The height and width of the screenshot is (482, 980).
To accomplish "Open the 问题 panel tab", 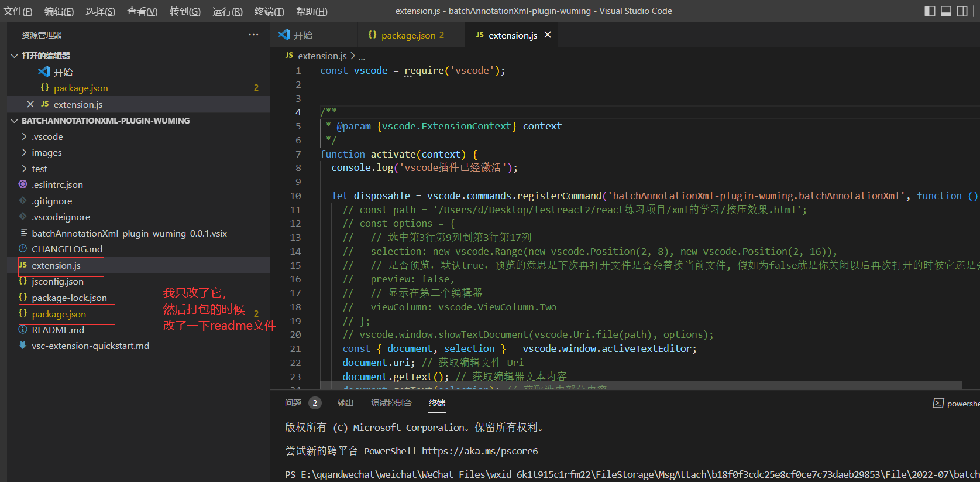I will tap(293, 403).
